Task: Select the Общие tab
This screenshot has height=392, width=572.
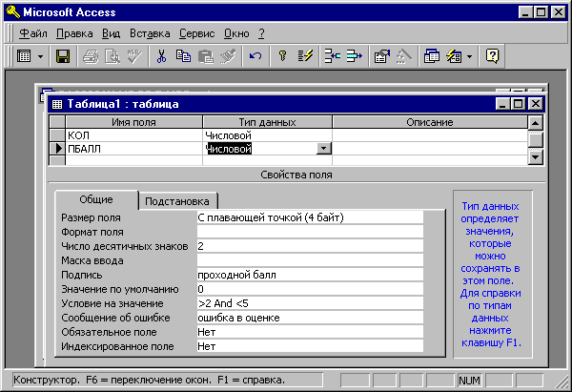Action: tap(95, 199)
